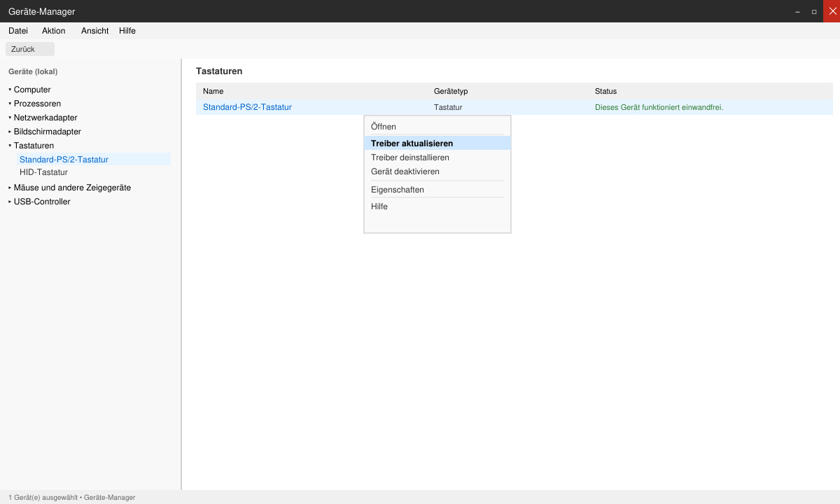840x504 pixels.
Task: Open the Datei menu
Action: pyautogui.click(x=18, y=31)
